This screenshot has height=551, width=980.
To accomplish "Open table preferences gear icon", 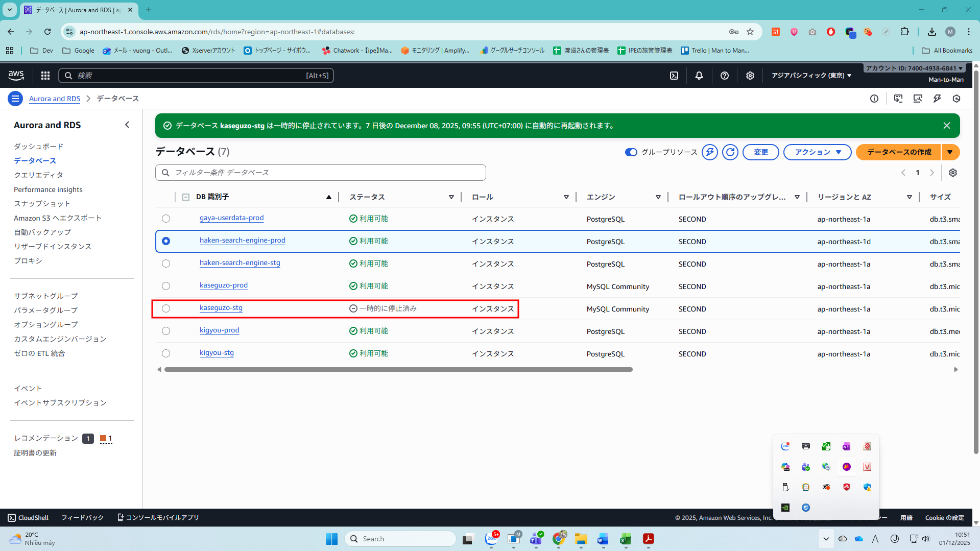I will 953,173.
